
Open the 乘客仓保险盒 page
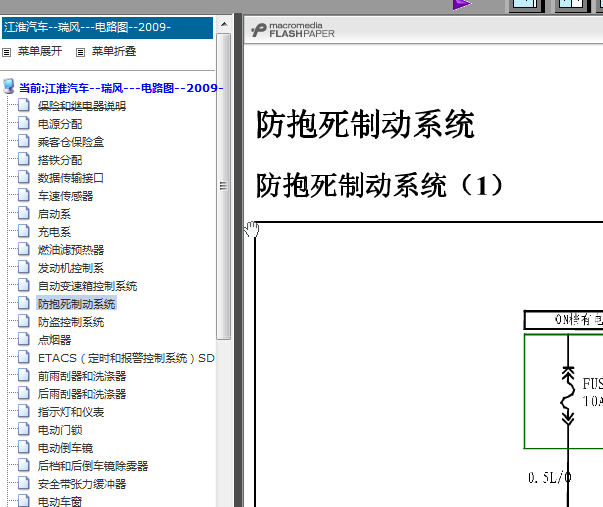click(x=71, y=142)
